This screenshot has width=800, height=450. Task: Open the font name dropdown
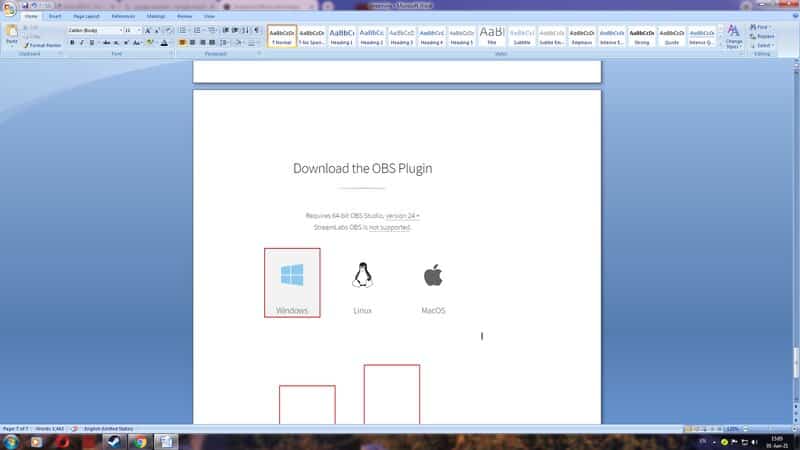click(x=120, y=30)
